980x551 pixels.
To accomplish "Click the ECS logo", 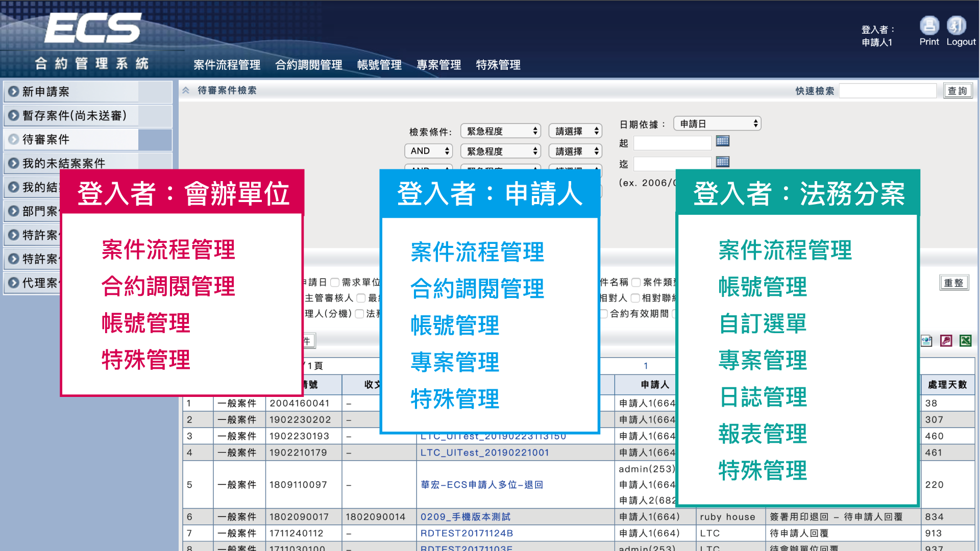I will click(x=93, y=28).
